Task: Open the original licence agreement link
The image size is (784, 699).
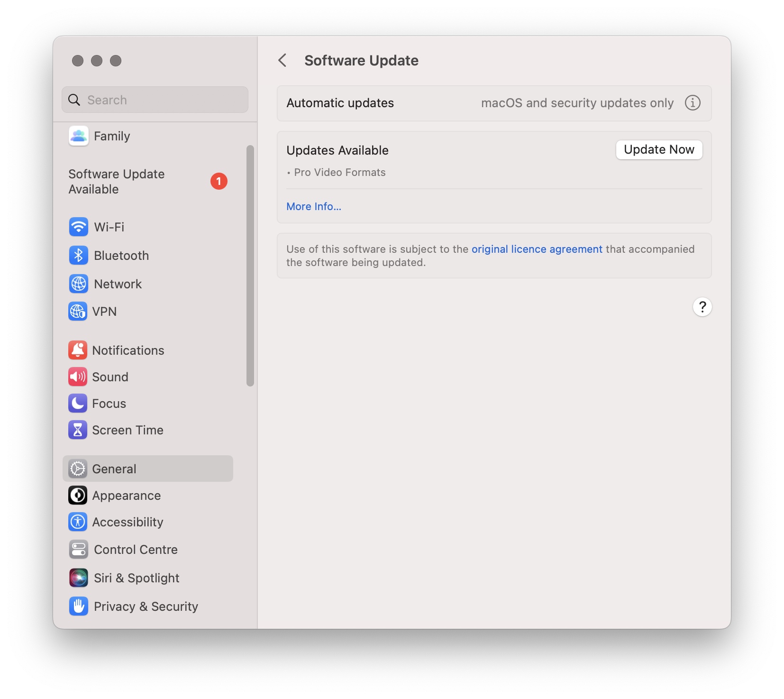Action: pos(536,248)
